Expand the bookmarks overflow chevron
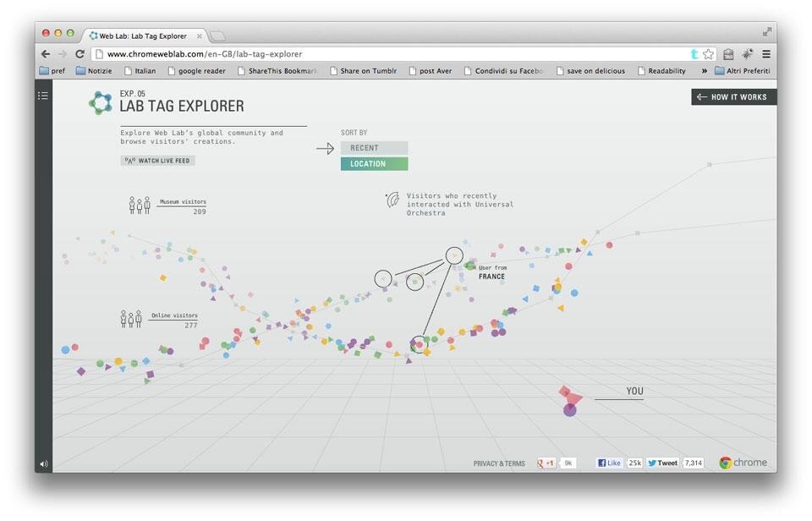The image size is (812, 521). pyautogui.click(x=704, y=71)
